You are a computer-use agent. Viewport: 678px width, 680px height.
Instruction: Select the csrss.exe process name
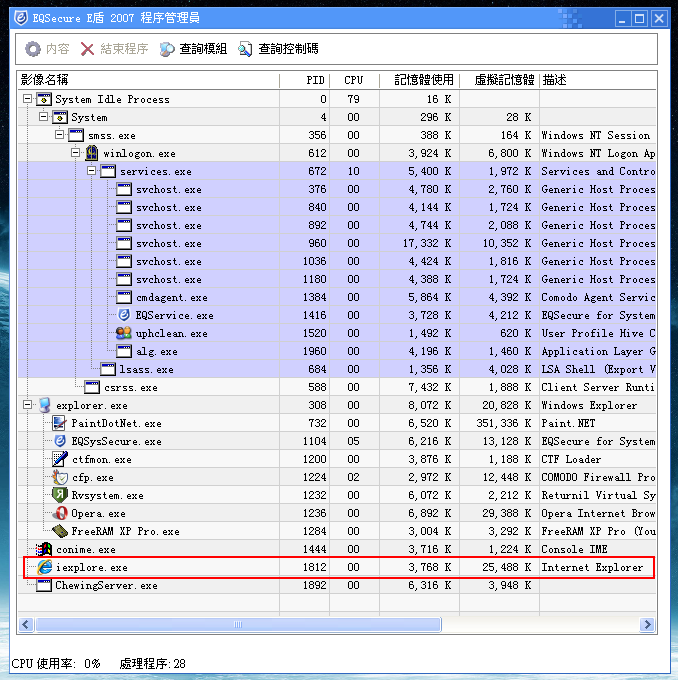[x=131, y=387]
